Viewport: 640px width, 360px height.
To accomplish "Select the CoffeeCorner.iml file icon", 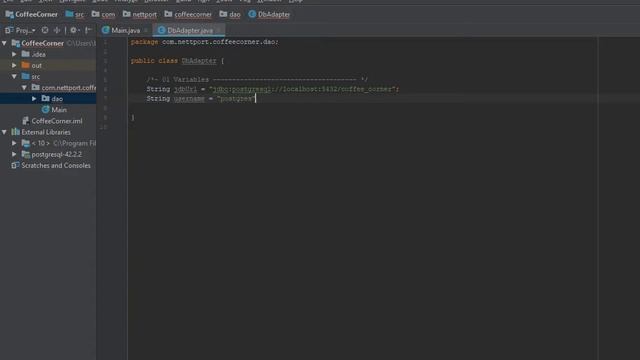I will (x=26, y=121).
